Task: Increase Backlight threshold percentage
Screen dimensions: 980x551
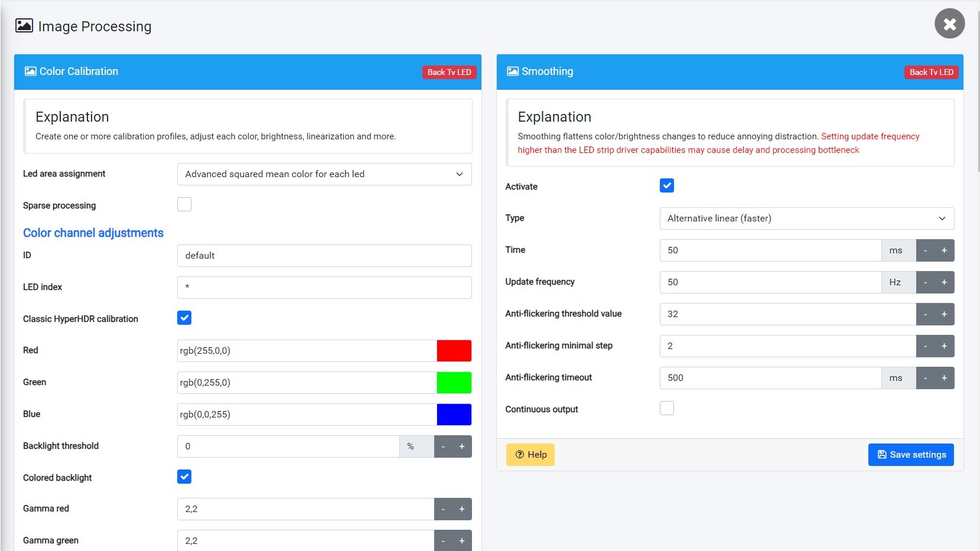Action: (x=462, y=446)
